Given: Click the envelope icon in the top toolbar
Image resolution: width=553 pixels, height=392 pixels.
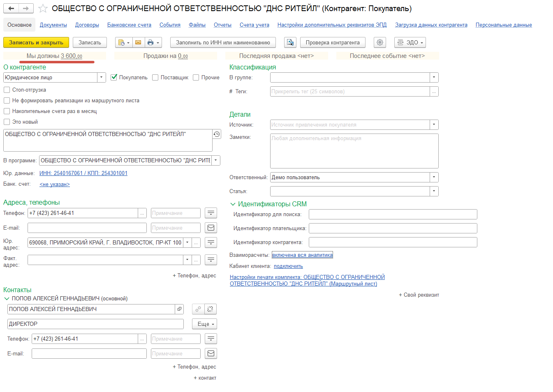Looking at the screenshot, I should 138,42.
